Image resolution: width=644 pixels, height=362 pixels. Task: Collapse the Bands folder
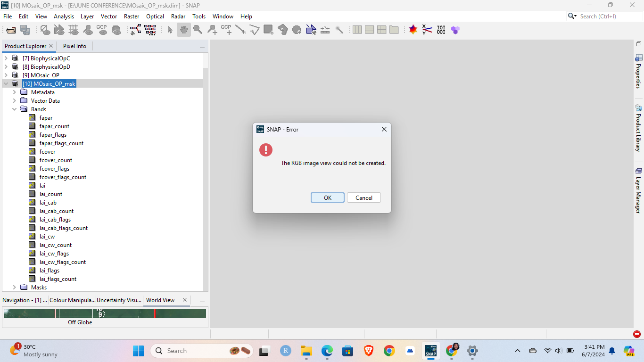point(15,109)
